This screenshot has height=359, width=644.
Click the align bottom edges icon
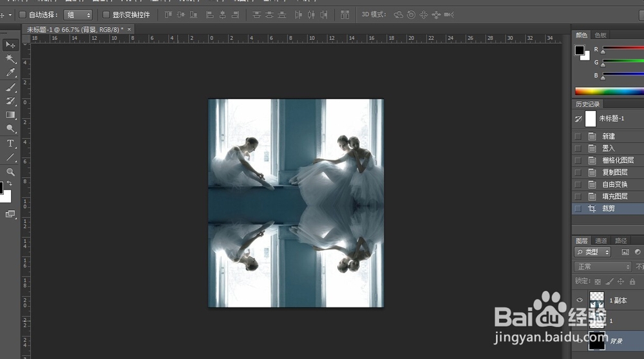pos(193,15)
